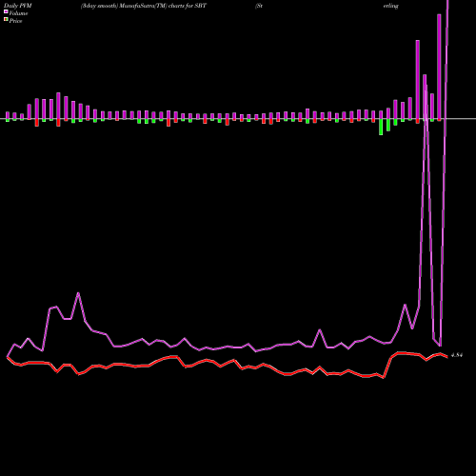The image size is (476, 476).
Task: Click the red-green Price legend swatch
Action: click(6, 20)
